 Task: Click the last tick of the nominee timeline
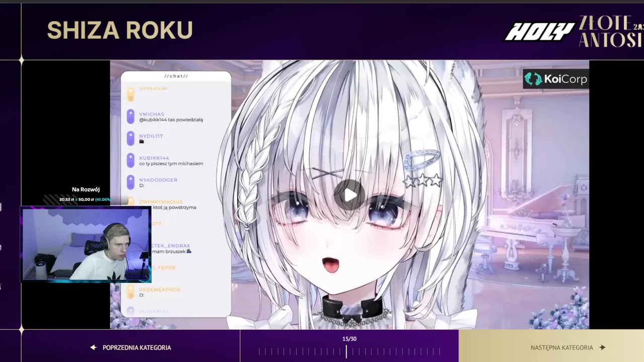pyautogui.click(x=440, y=352)
